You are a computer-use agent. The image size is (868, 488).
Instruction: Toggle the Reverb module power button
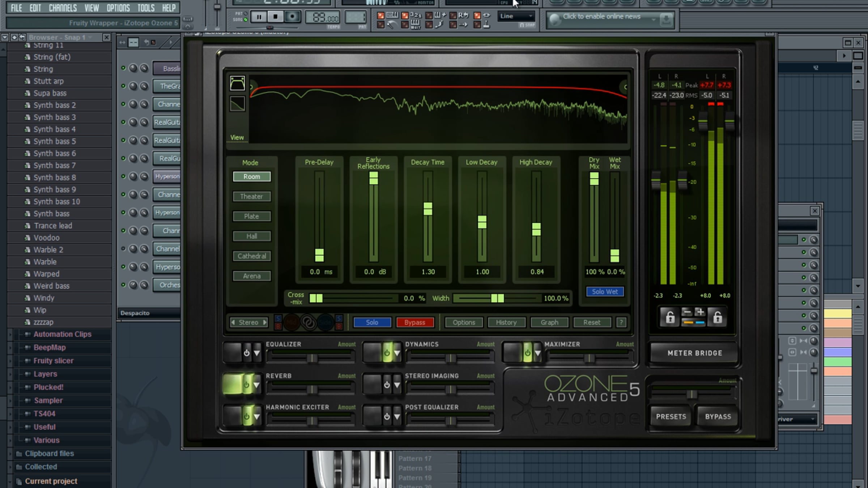tap(247, 385)
